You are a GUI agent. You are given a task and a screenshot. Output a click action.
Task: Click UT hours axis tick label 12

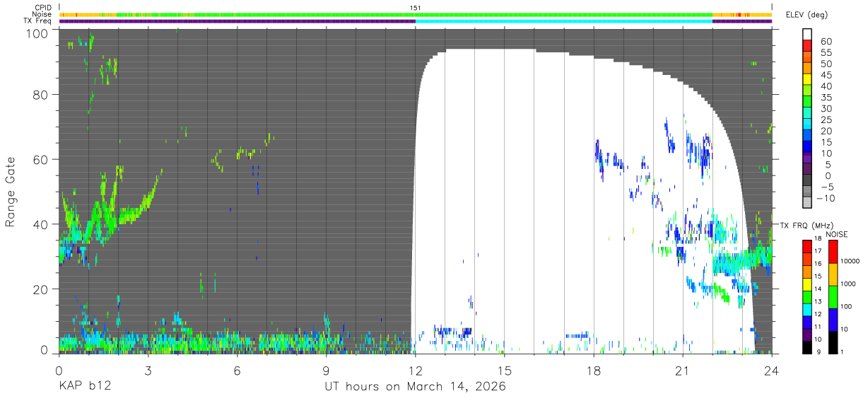[415, 370]
